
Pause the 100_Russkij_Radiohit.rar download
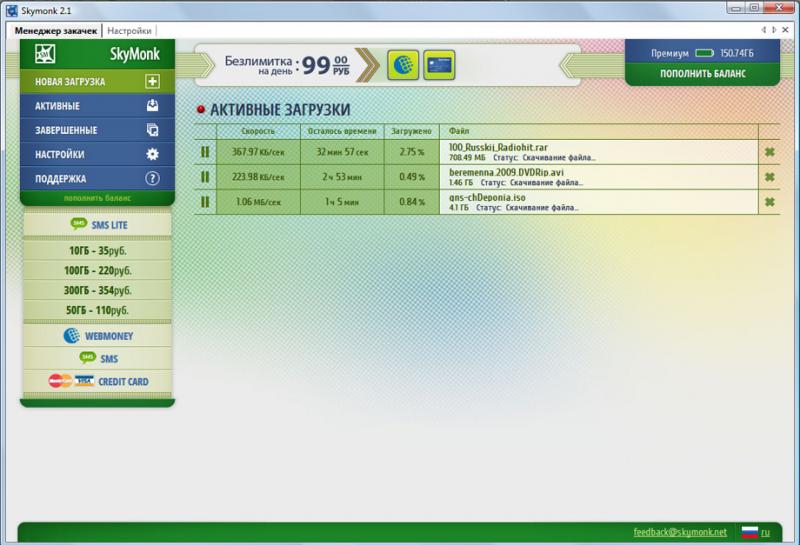205,152
